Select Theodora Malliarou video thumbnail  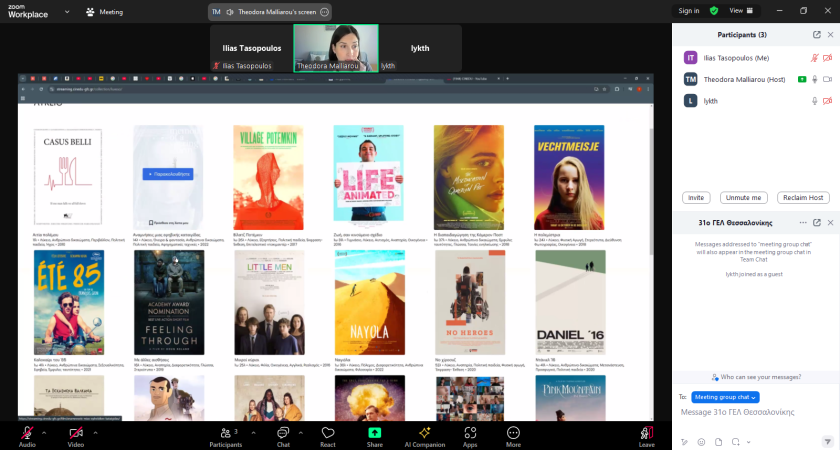[x=336, y=48]
